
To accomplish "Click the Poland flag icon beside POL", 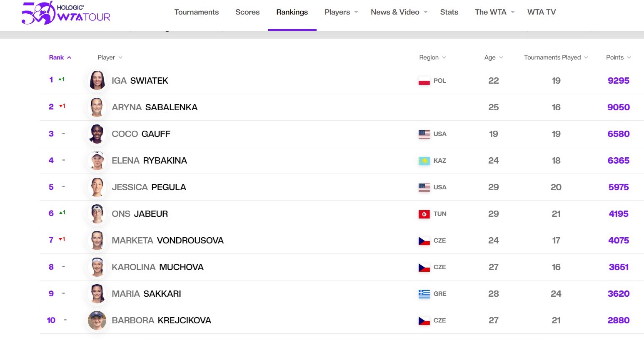I will tap(424, 81).
